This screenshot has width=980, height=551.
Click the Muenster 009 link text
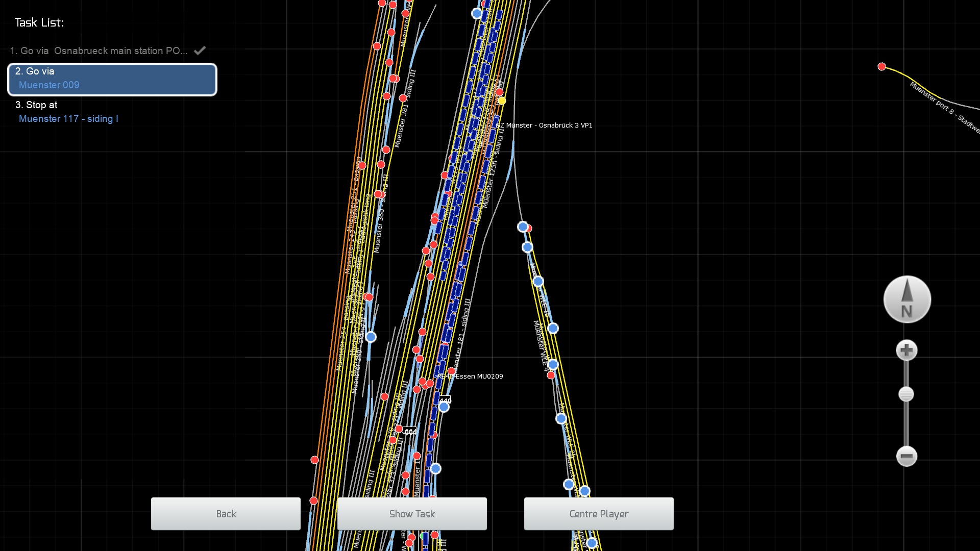(x=49, y=85)
